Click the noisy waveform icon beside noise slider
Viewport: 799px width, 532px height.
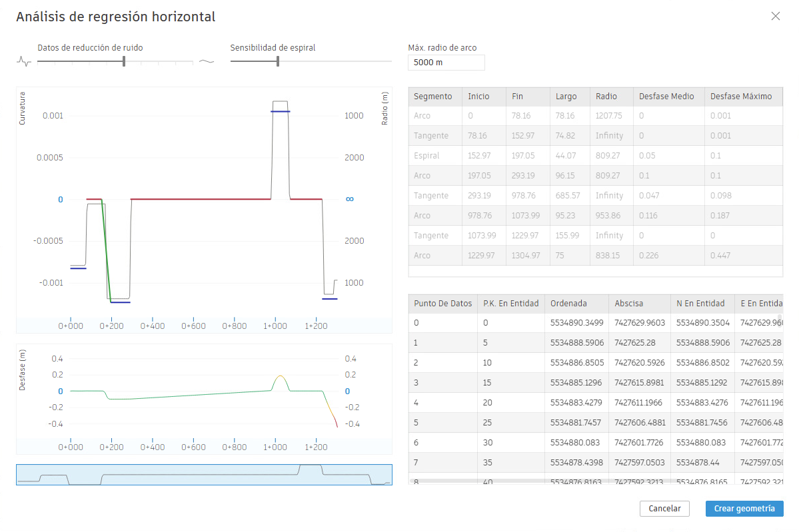24,62
